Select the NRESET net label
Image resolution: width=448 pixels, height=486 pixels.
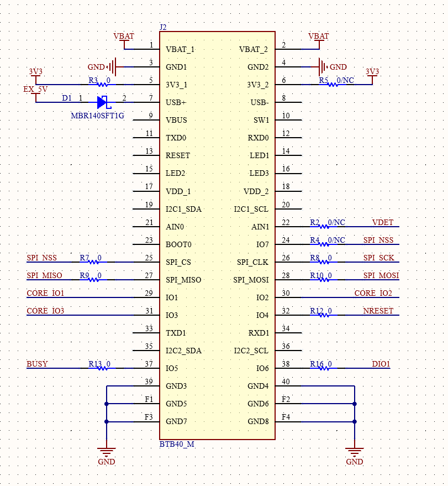(x=378, y=311)
